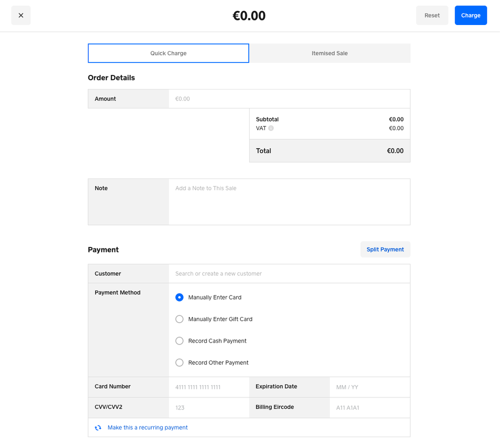Choose Record Cash Payment option

tap(179, 341)
